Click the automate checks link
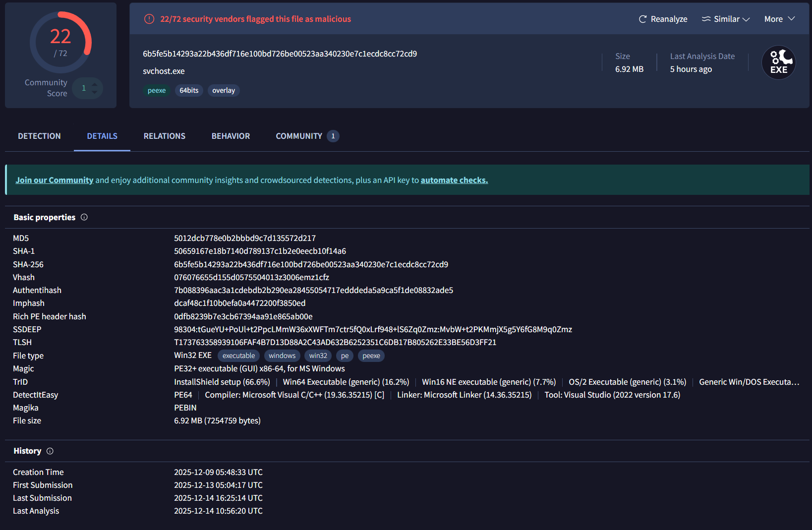The image size is (812, 530). tap(454, 180)
